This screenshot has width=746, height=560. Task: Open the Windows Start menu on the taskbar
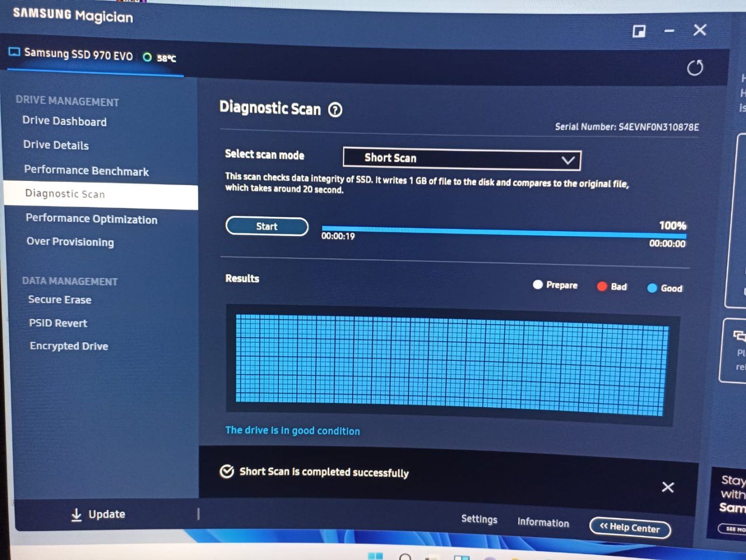tap(375, 556)
